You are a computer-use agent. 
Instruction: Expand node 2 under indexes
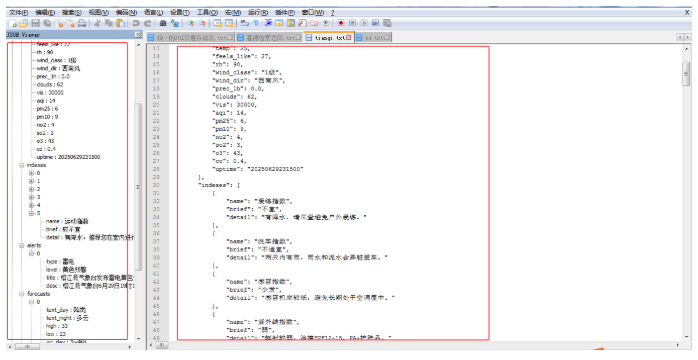(x=32, y=189)
